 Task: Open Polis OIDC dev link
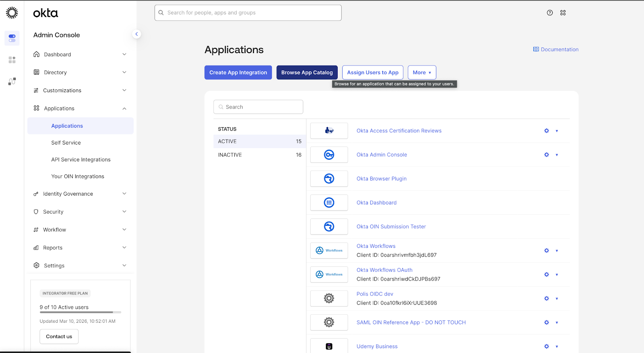(375, 294)
